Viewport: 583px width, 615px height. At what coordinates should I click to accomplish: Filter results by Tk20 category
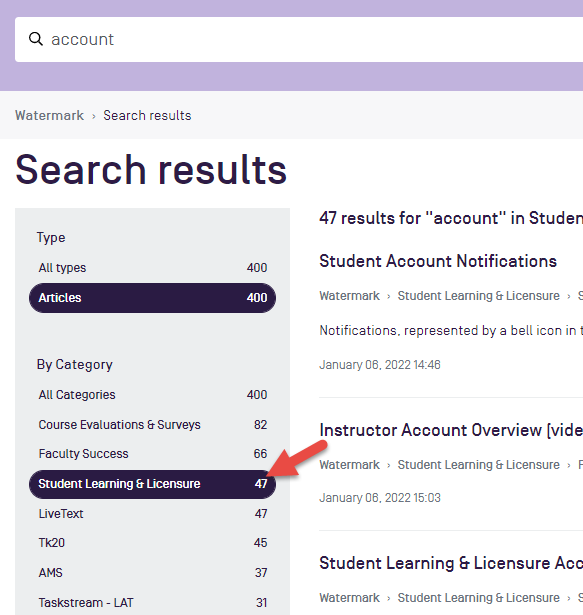(x=152, y=543)
